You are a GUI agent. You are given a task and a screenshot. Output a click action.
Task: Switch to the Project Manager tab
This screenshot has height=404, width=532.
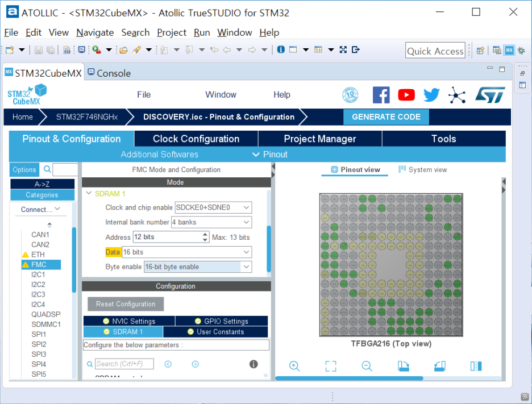[320, 139]
